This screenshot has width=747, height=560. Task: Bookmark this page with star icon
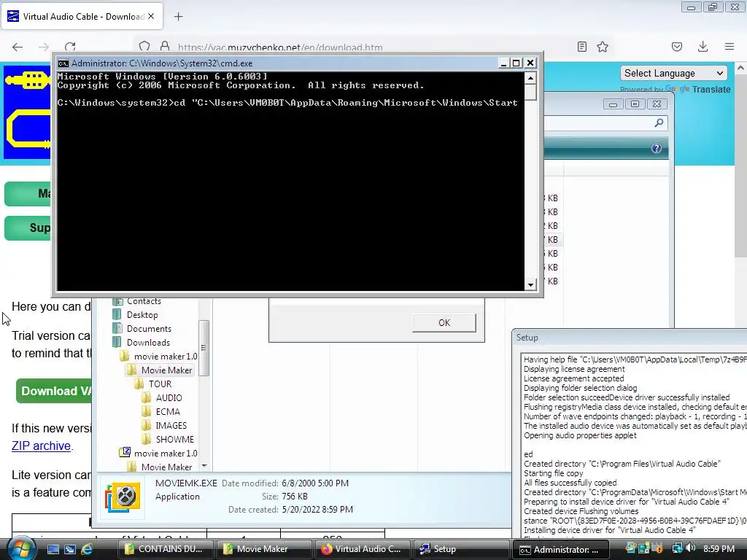[x=603, y=47]
